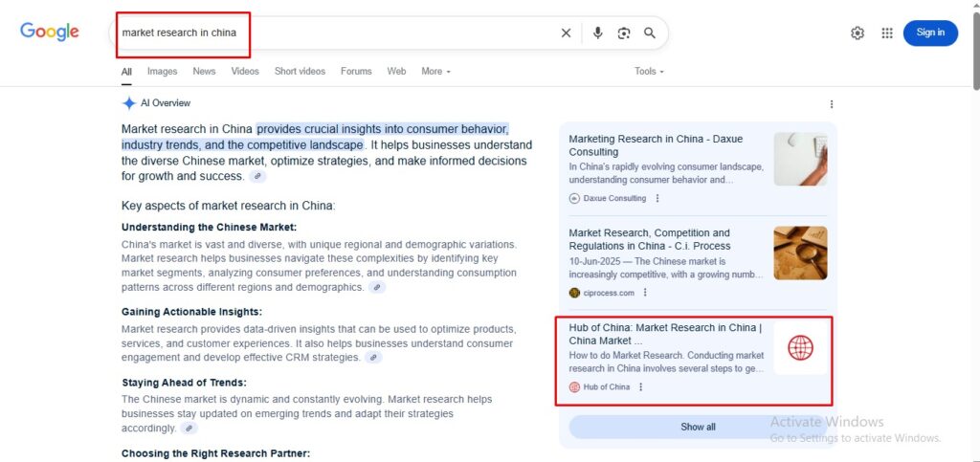Image resolution: width=980 pixels, height=462 pixels.
Task: Open the Hub of China globe thumbnail
Action: click(800, 348)
